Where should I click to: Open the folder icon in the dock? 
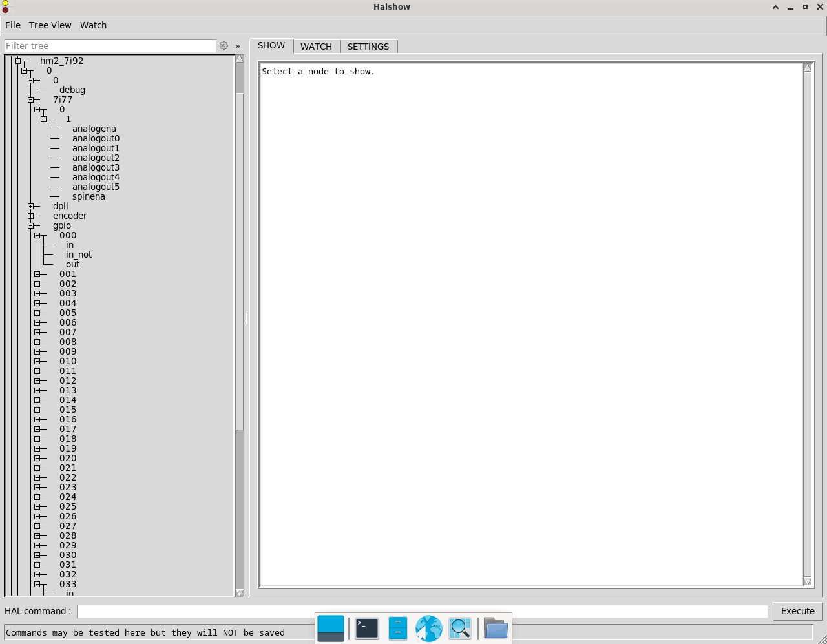tap(496, 628)
